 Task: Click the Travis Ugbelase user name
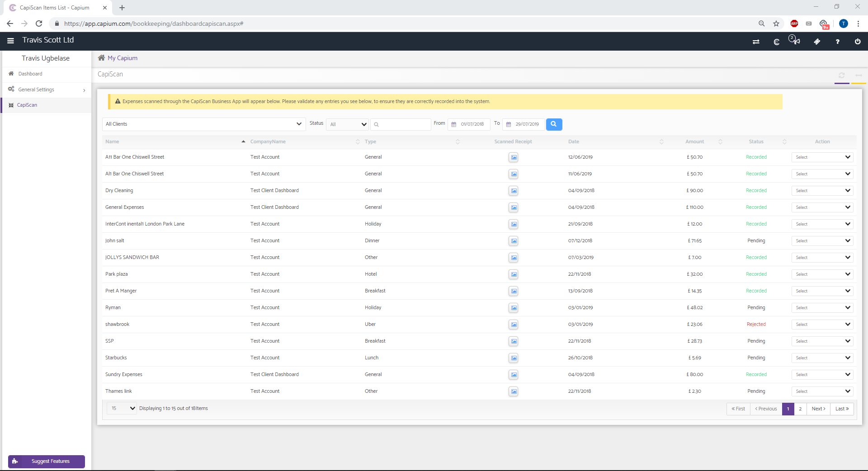pos(46,58)
